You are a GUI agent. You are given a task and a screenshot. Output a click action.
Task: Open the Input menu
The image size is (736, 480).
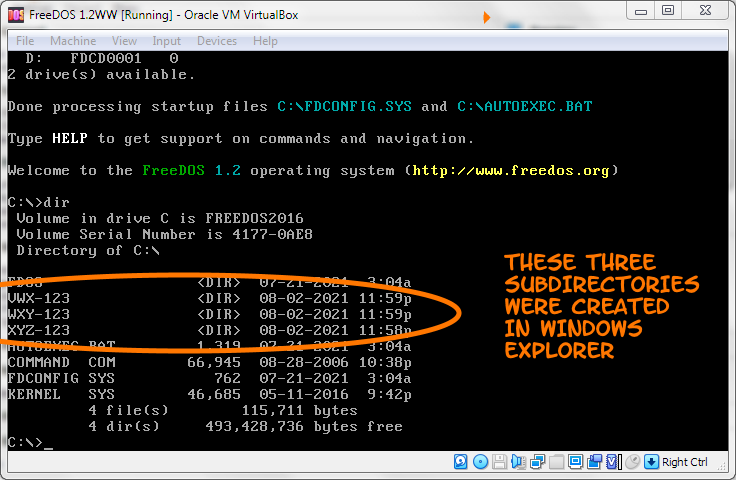point(167,41)
